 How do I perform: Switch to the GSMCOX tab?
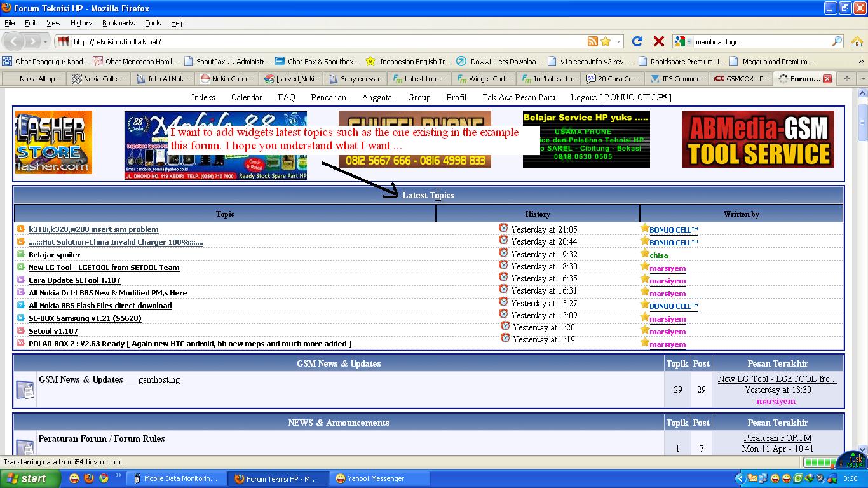(x=741, y=79)
